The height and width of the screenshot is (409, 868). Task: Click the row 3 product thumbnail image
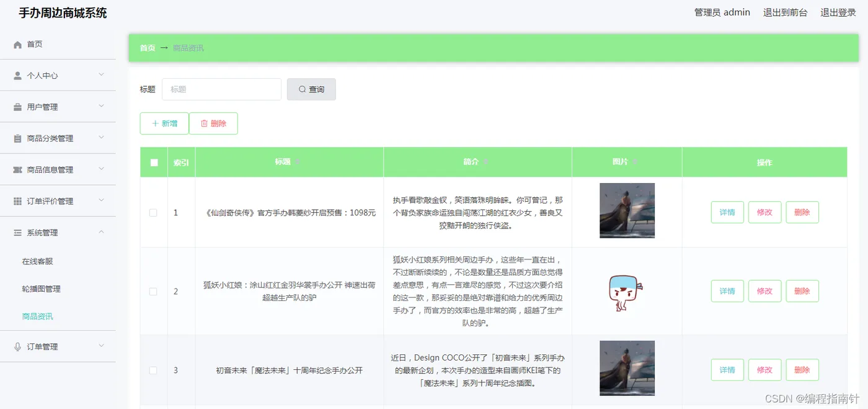(x=627, y=368)
